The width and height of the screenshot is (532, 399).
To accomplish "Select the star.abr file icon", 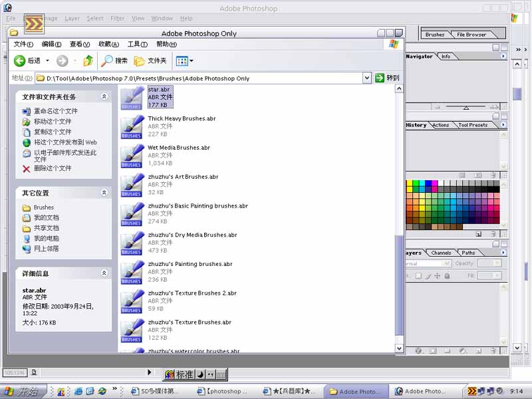I will tap(132, 98).
